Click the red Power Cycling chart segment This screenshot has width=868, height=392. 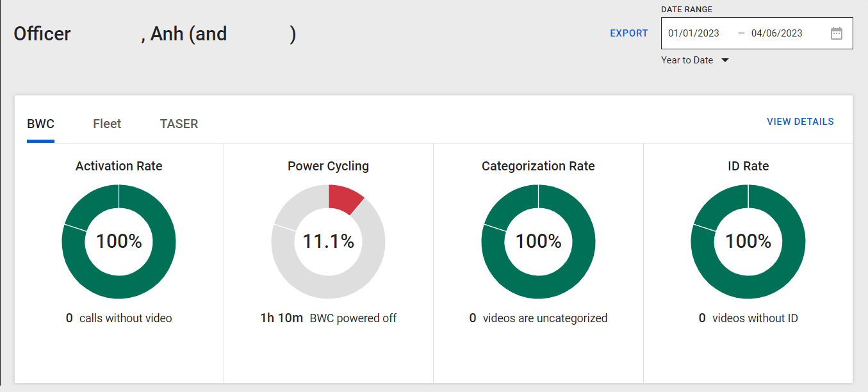point(344,196)
